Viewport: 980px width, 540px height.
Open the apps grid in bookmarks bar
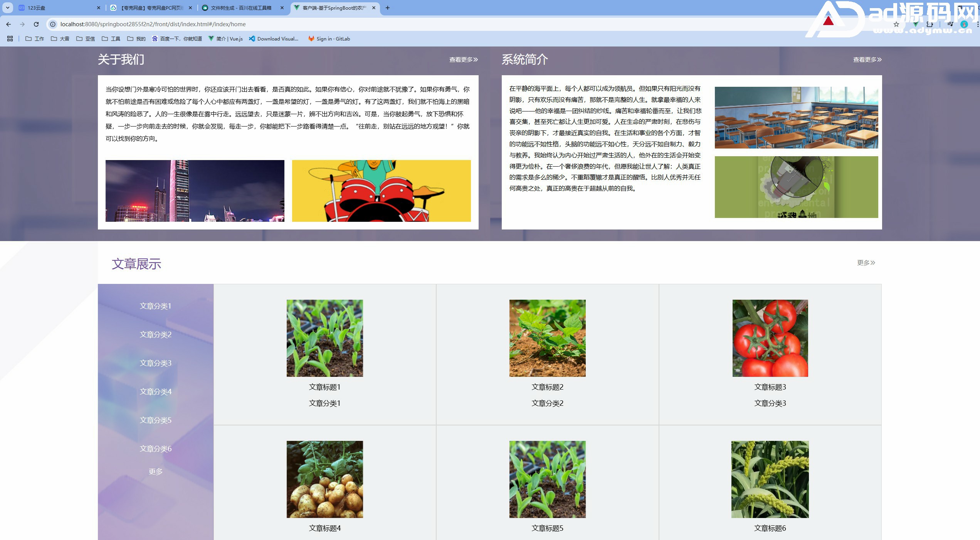(x=10, y=39)
